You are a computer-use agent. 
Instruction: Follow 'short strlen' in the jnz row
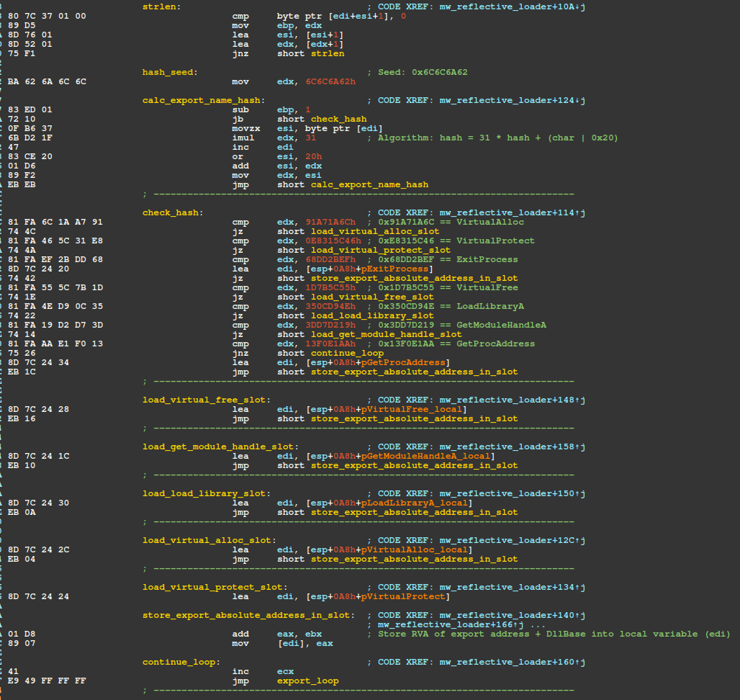tap(310, 53)
